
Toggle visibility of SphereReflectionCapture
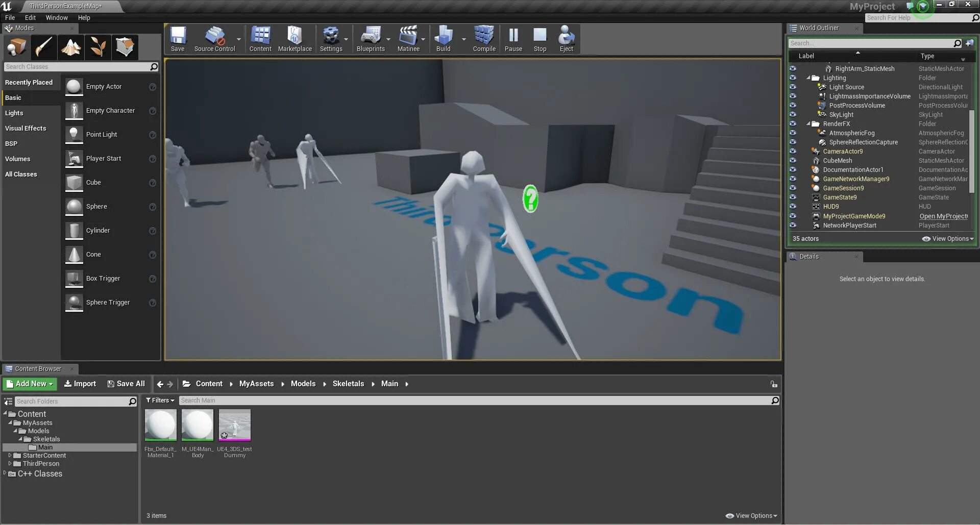pyautogui.click(x=793, y=142)
